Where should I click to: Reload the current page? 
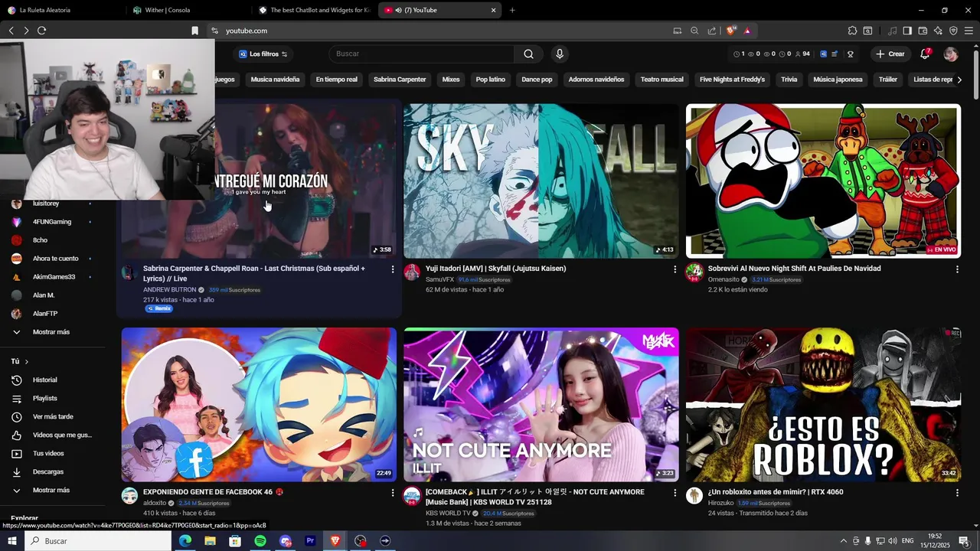coord(41,31)
